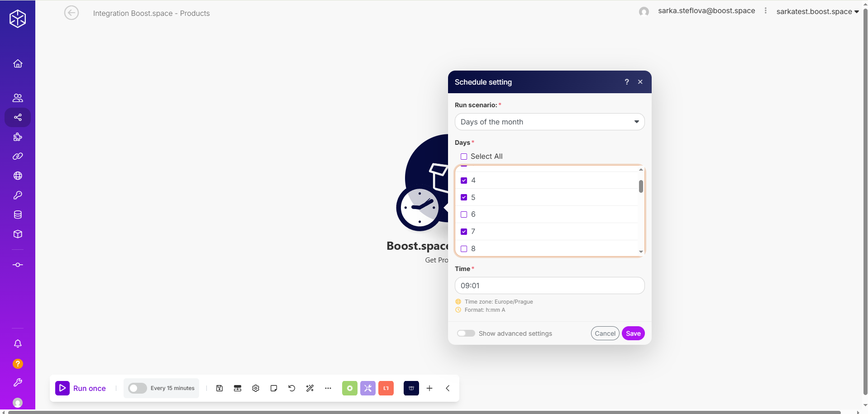The height and width of the screenshot is (414, 868).
Task: Open the Run scenario dropdown
Action: pyautogui.click(x=549, y=122)
